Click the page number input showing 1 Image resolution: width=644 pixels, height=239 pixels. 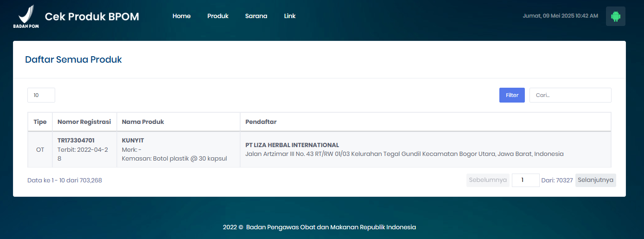tap(525, 180)
